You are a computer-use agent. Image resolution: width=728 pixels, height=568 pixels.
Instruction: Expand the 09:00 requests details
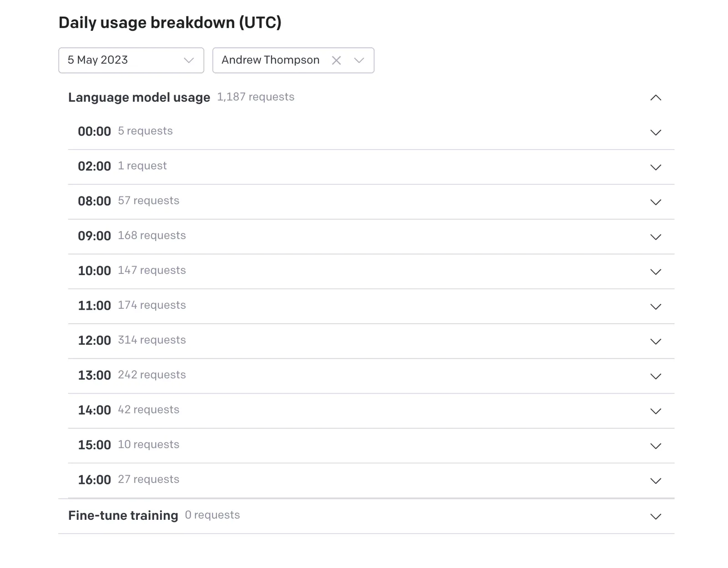coord(656,237)
